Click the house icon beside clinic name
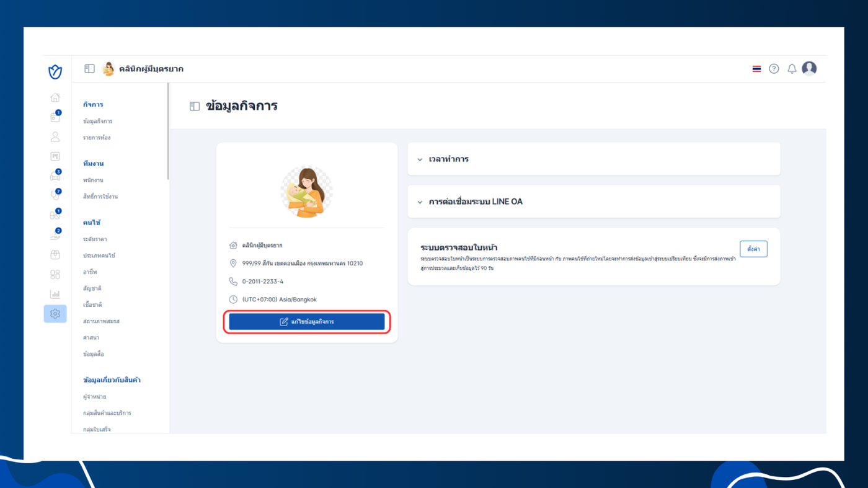The height and width of the screenshot is (488, 868). 233,246
